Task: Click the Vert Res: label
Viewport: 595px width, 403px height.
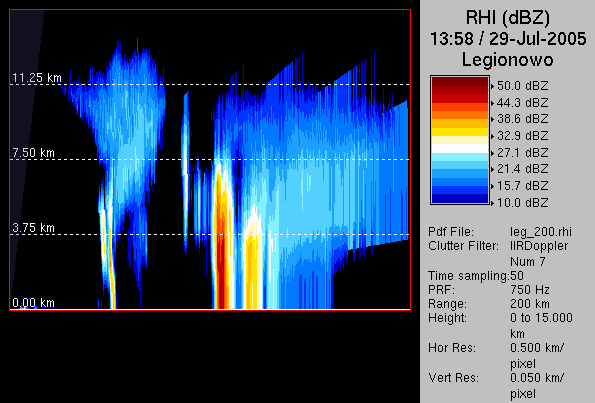Action: pos(453,378)
